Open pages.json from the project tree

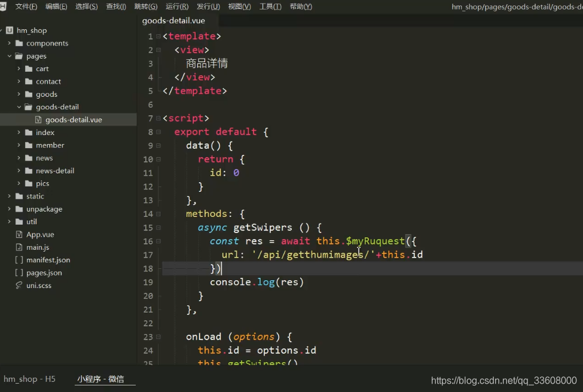coord(44,272)
